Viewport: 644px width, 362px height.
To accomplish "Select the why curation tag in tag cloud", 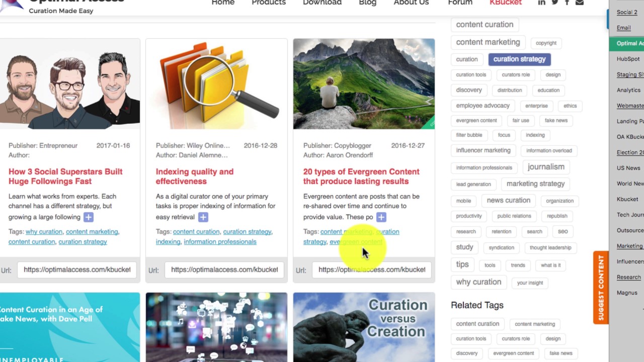I will pyautogui.click(x=478, y=282).
